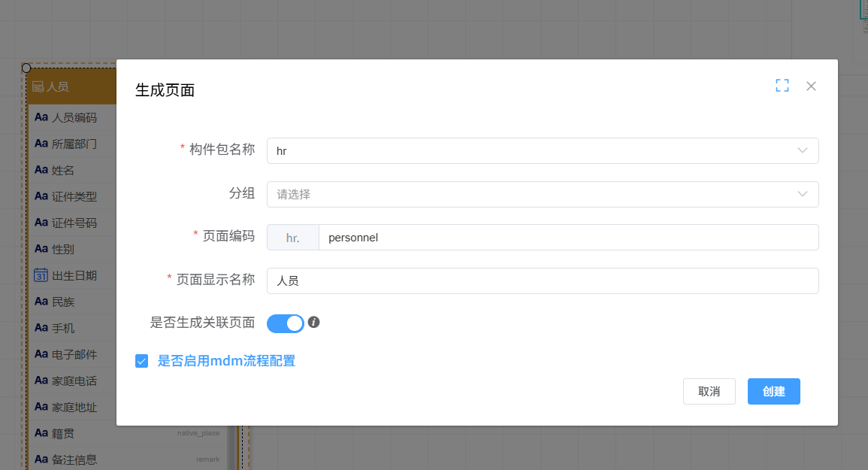868x470 pixels.
Task: Select the 家庭电话 field row
Action: tap(72, 381)
